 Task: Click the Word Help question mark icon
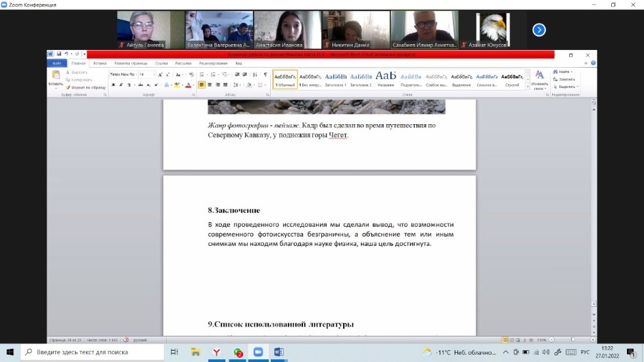tap(593, 63)
